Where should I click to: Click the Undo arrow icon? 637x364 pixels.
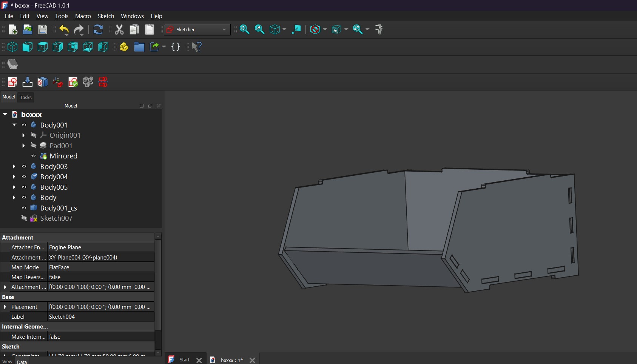pos(64,30)
